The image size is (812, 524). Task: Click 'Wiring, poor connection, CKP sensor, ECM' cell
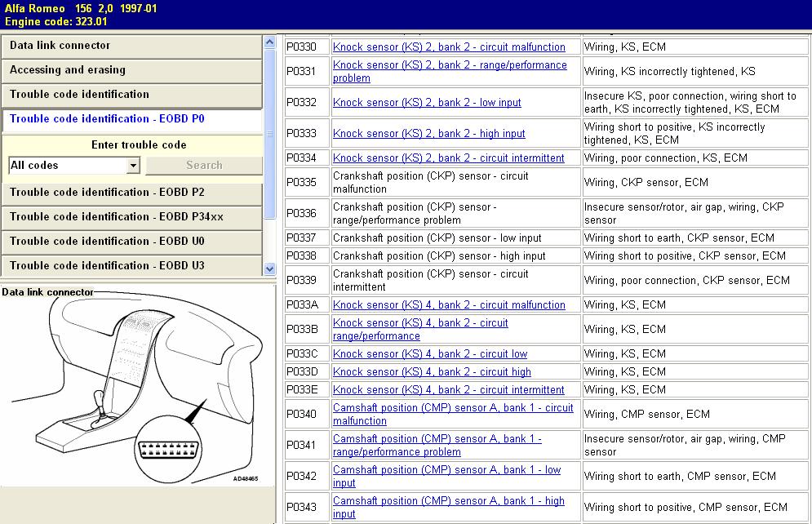tap(695, 280)
